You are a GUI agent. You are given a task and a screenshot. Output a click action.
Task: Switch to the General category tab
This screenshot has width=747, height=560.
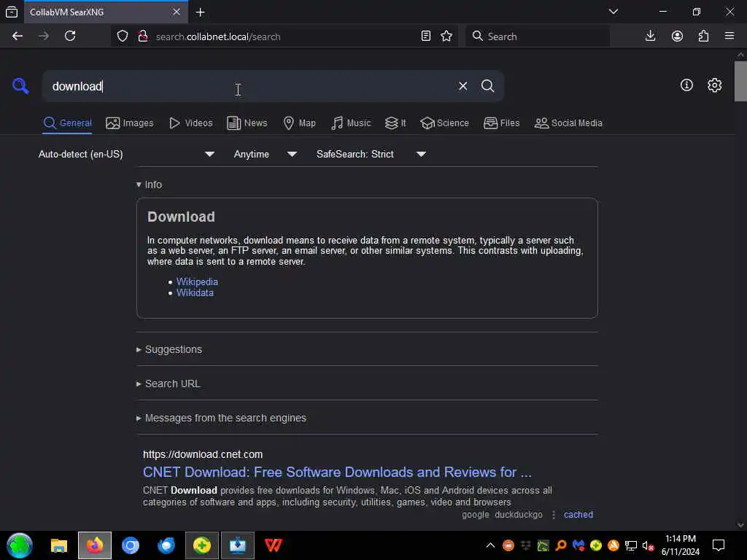pos(67,123)
